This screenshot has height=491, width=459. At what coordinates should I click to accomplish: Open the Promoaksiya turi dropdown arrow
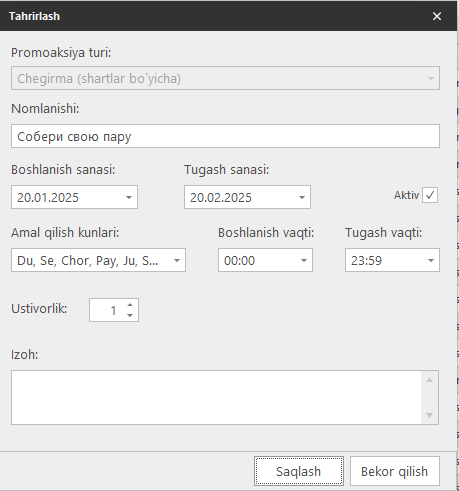coord(431,78)
